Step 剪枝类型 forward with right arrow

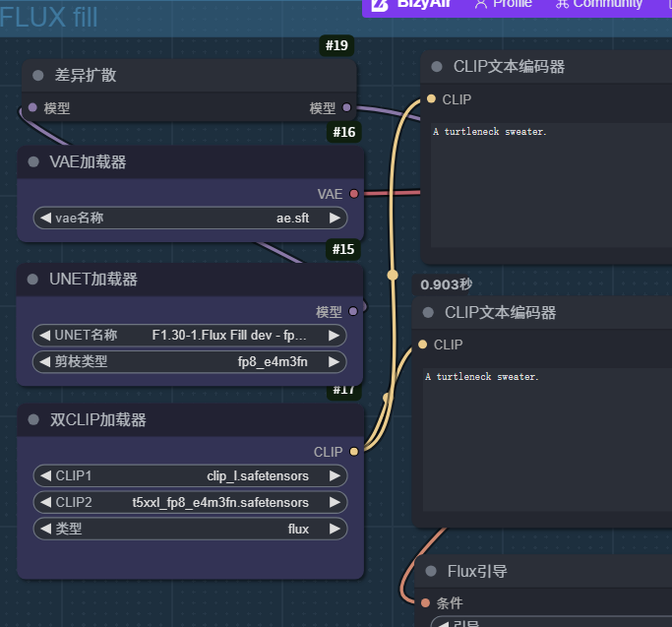click(x=335, y=362)
